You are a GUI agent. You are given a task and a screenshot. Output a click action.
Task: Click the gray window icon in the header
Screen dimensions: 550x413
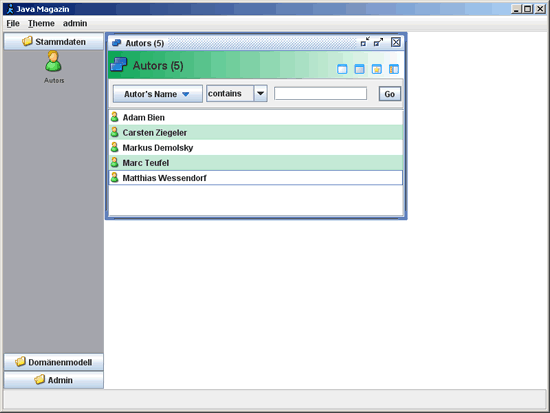360,69
